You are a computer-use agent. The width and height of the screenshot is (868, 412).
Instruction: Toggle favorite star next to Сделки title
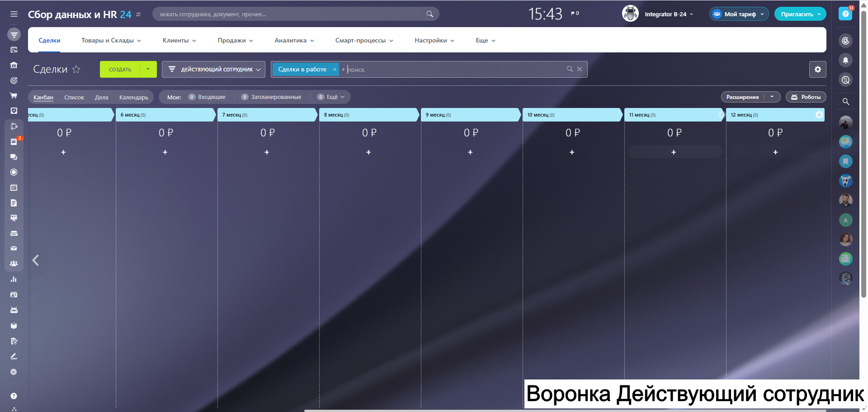point(76,69)
